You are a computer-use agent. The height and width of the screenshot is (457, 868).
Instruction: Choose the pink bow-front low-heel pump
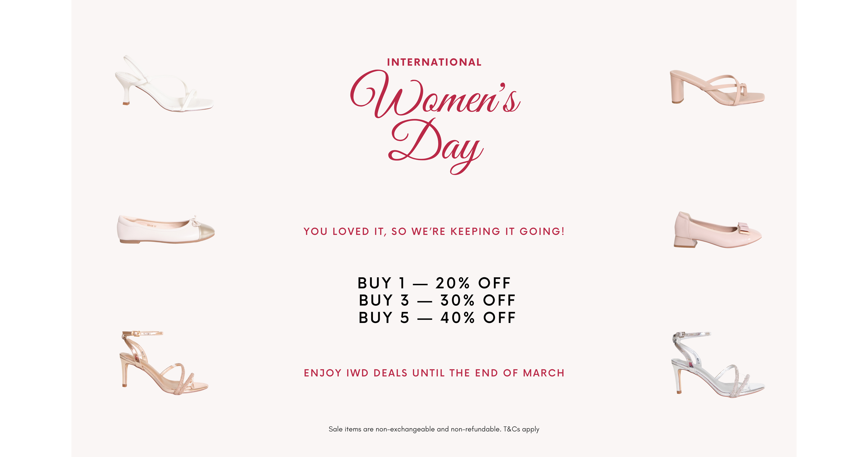(717, 230)
